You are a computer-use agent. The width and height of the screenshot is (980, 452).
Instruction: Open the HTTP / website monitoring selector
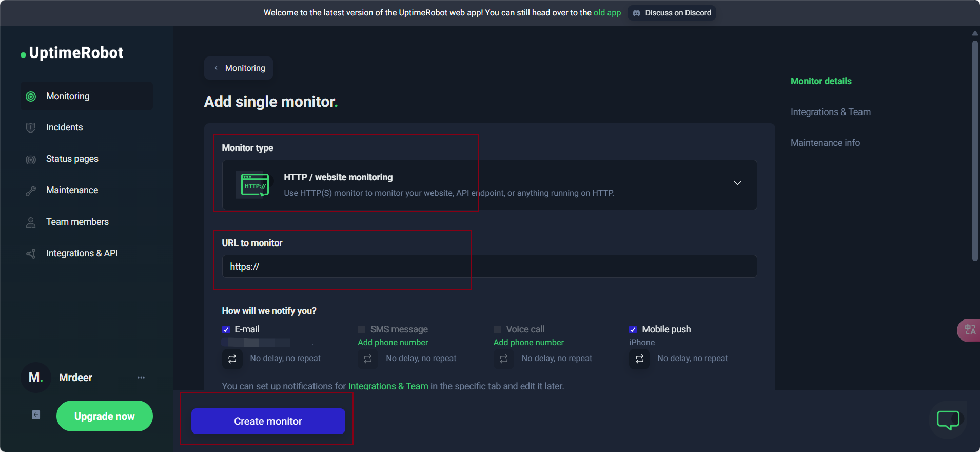[x=489, y=185]
